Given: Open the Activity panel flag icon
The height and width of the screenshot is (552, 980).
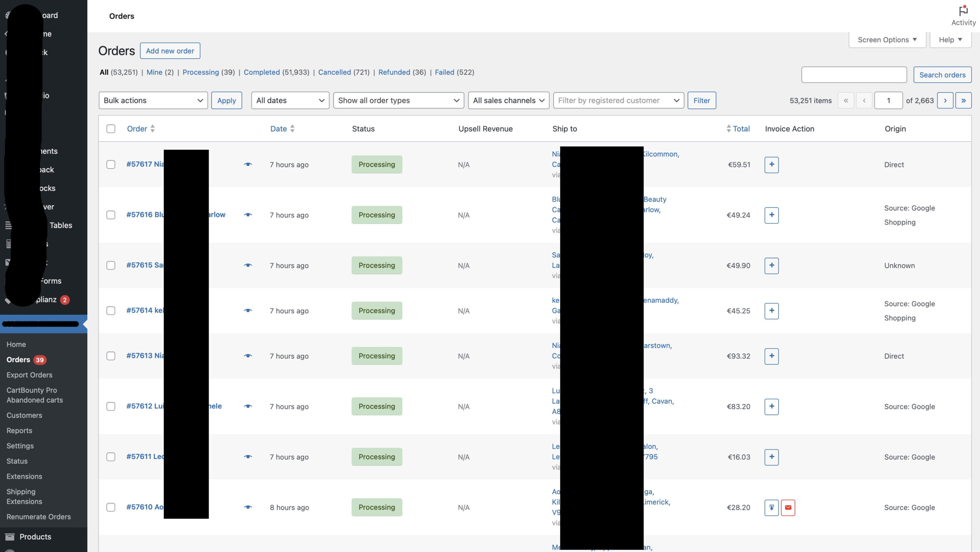Looking at the screenshot, I should (x=963, y=11).
